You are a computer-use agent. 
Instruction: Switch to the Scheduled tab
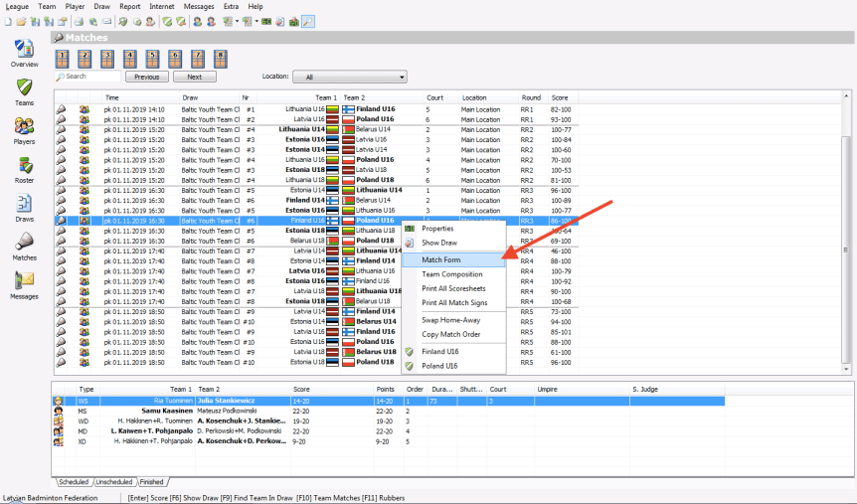[74, 482]
